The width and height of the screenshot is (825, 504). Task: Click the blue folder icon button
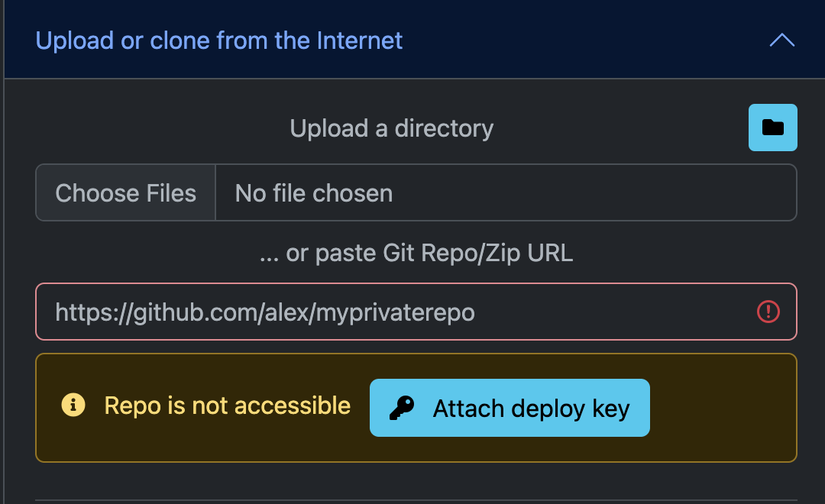[772, 128]
